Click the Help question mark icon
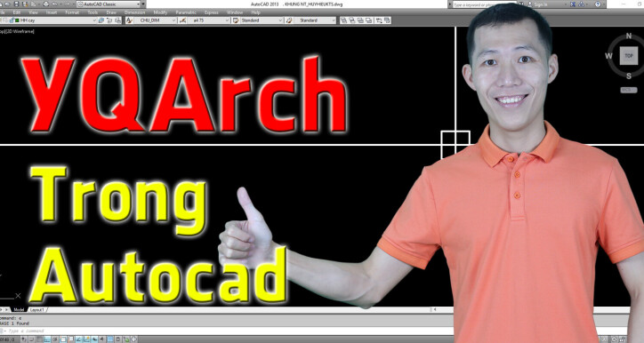 (x=598, y=4)
